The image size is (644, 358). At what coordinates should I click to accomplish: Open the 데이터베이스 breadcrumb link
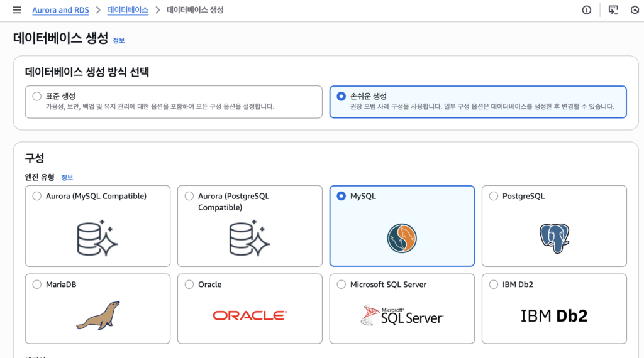click(x=128, y=10)
